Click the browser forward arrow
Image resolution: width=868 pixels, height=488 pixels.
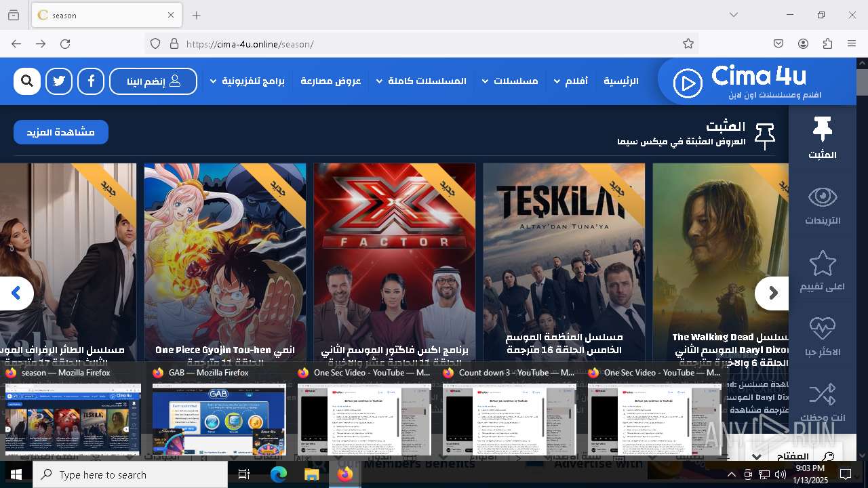41,43
